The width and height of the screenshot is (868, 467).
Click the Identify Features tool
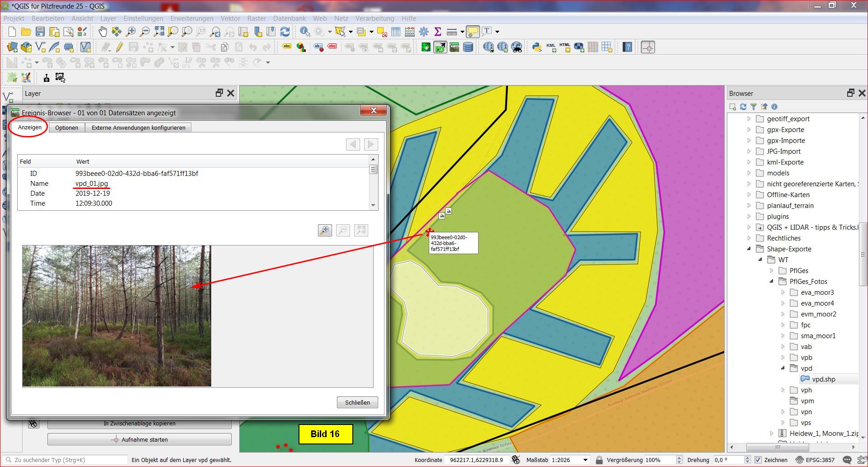[x=305, y=31]
